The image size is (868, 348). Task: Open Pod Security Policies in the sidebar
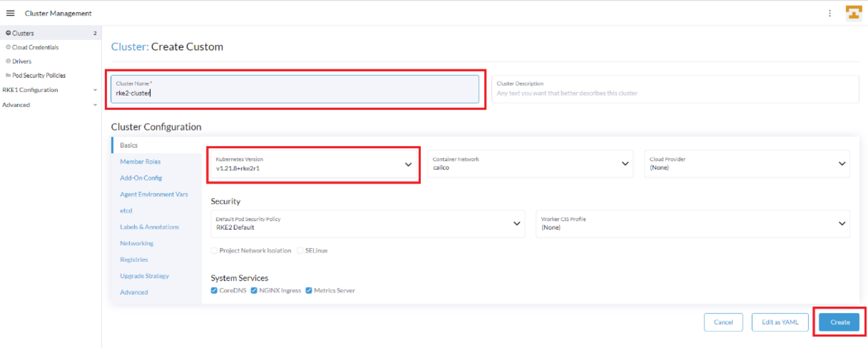tap(50, 75)
